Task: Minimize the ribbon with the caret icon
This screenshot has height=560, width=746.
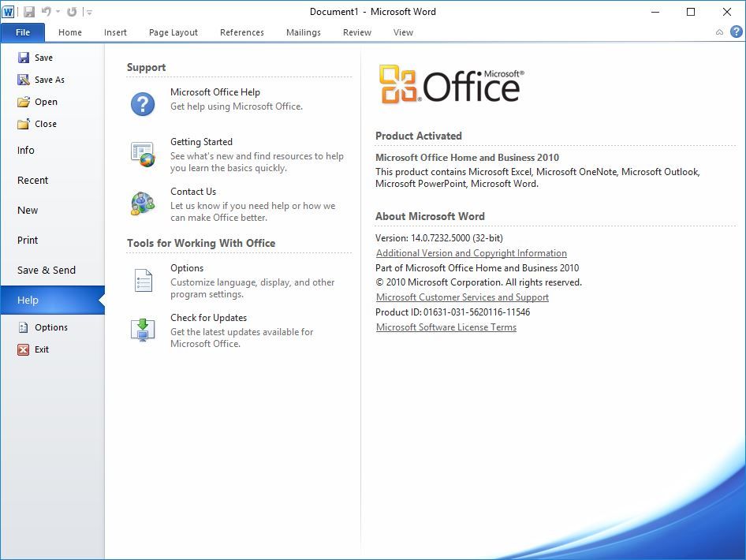Action: point(719,32)
